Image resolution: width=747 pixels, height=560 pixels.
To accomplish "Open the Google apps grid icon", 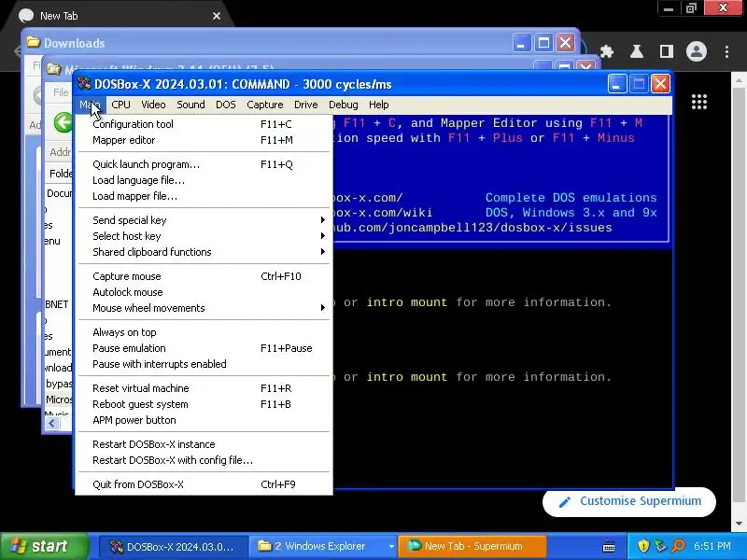I will (698, 102).
